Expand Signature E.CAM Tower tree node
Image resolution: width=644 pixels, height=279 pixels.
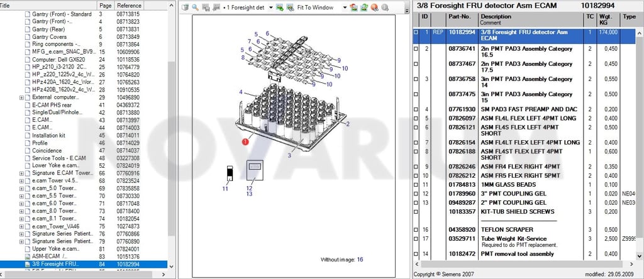point(21,173)
